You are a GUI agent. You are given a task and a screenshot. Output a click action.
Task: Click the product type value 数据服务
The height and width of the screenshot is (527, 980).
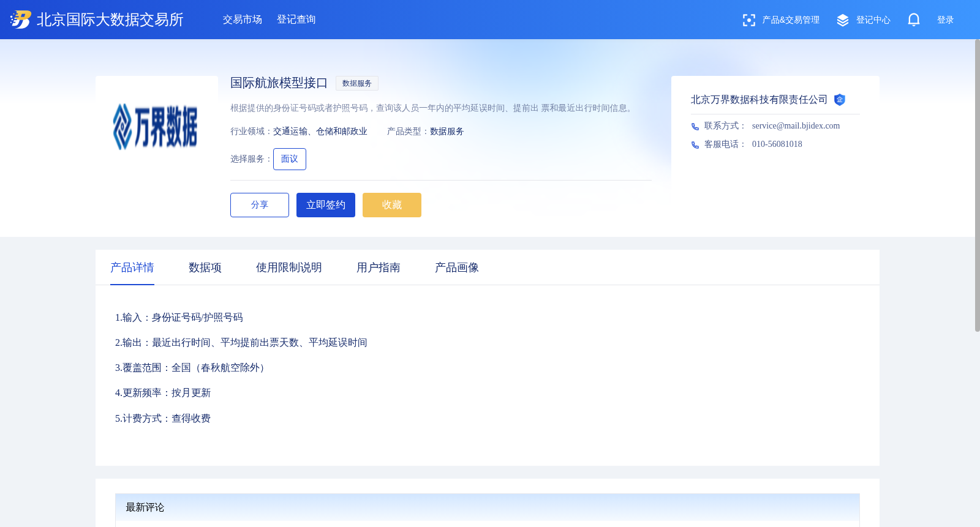pos(447,132)
